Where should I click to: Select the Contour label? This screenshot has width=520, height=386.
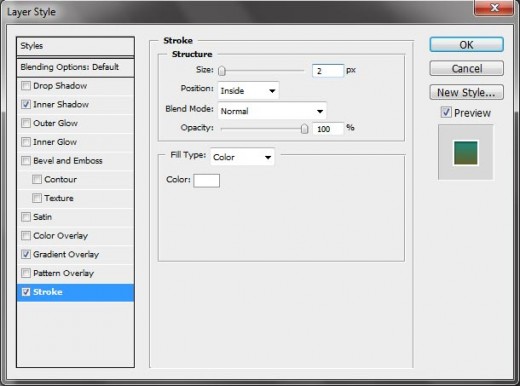(60, 179)
